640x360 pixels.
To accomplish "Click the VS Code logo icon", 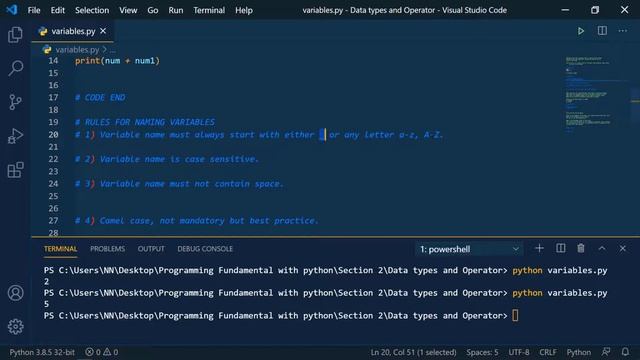I will pyautogui.click(x=11, y=9).
